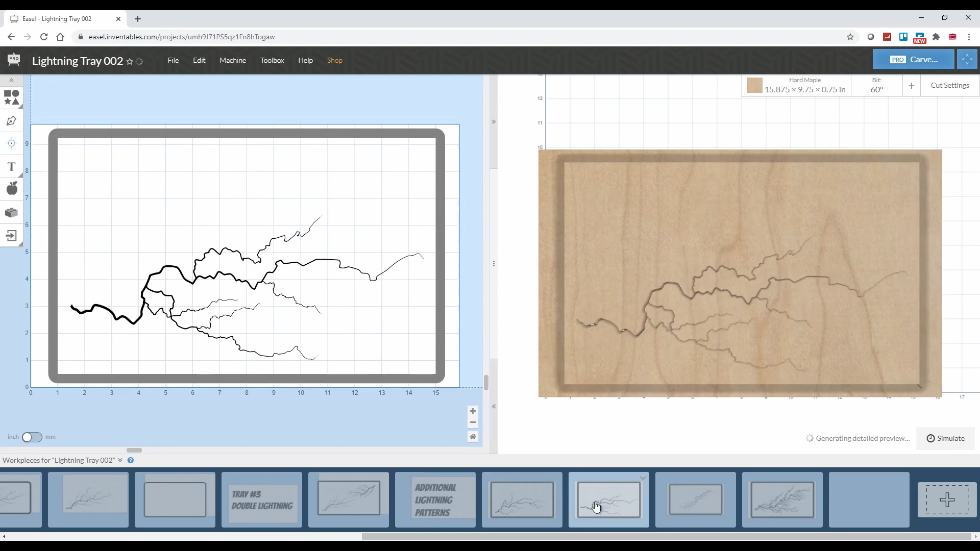
Task: Open Toolbox menu
Action: (x=272, y=60)
